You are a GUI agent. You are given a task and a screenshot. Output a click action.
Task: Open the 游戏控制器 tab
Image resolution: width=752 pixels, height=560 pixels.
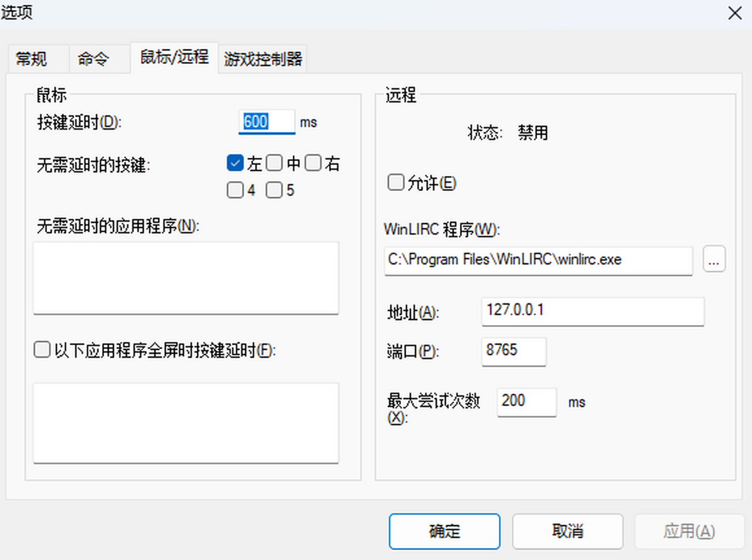[x=263, y=60]
